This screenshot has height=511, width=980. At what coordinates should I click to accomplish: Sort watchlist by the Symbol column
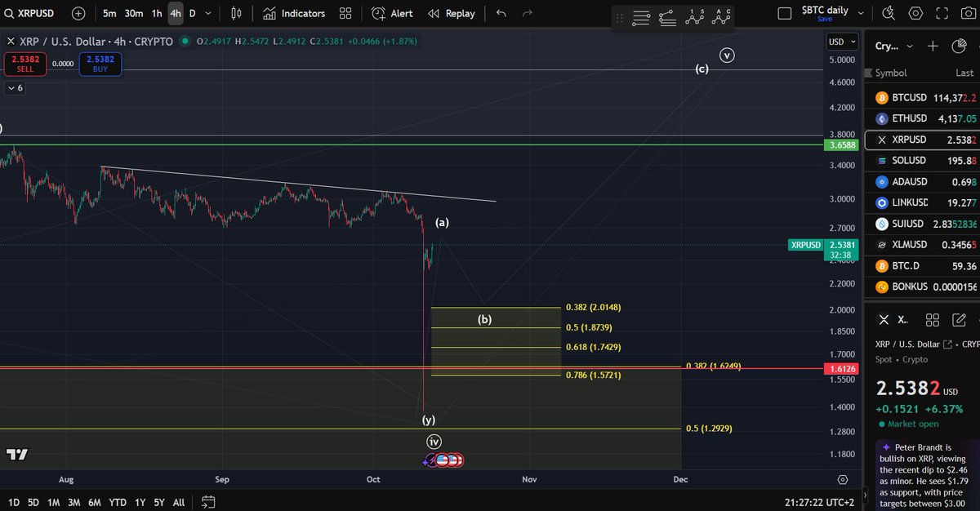pos(891,73)
